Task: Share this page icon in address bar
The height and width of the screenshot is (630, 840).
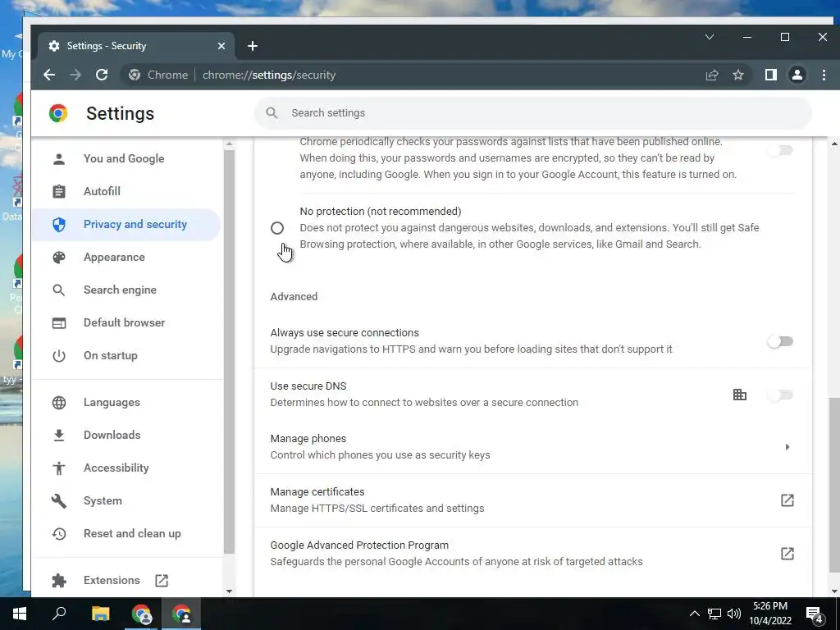Action: point(712,75)
